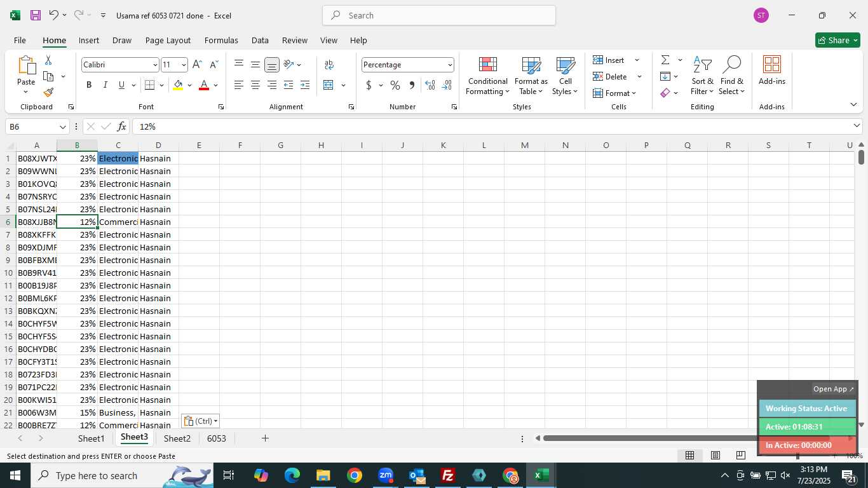
Task: Expand the Borders dropdown arrow
Action: coord(161,85)
